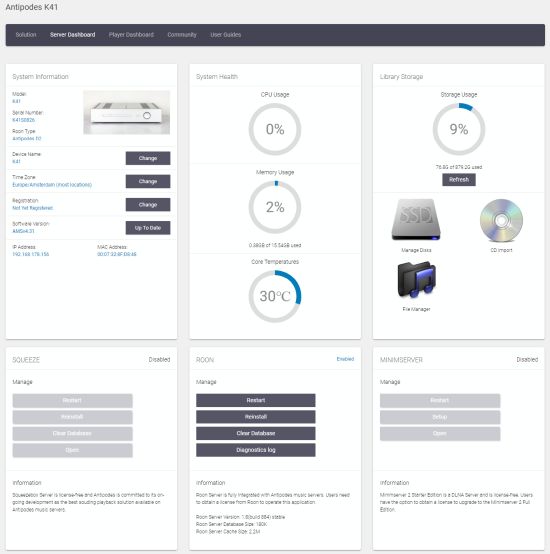The height and width of the screenshot is (554, 550).
Task: Restart the Roon server
Action: tap(256, 400)
